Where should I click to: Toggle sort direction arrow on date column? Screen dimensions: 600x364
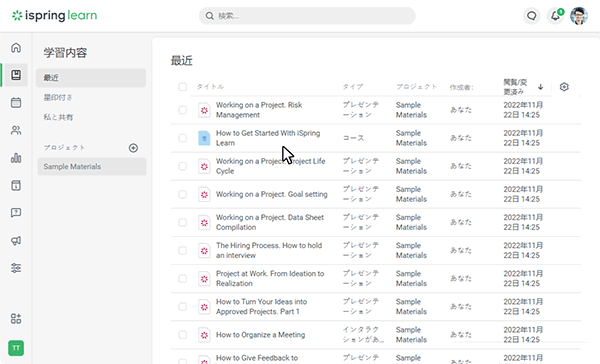point(540,87)
